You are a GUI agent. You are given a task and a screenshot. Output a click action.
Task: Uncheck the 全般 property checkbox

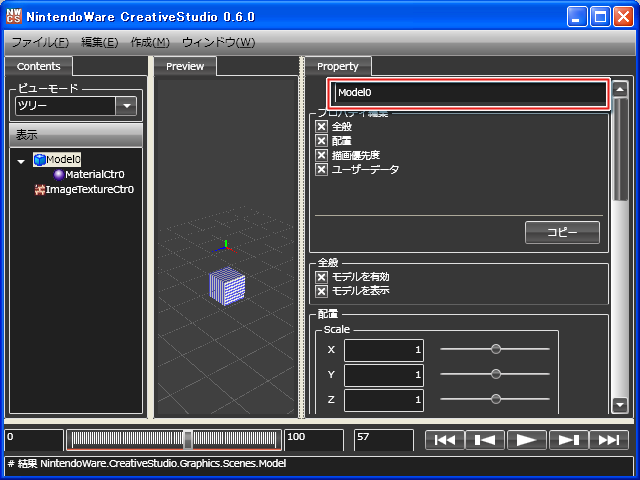pyautogui.click(x=322, y=127)
